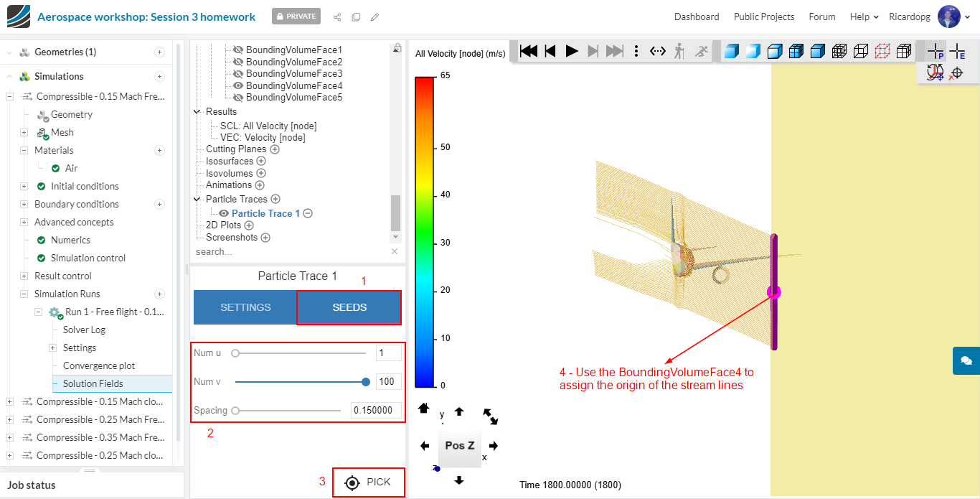This screenshot has height=499, width=980.
Task: Toggle visibility of BoundingVolumeFace1
Action: [239, 50]
